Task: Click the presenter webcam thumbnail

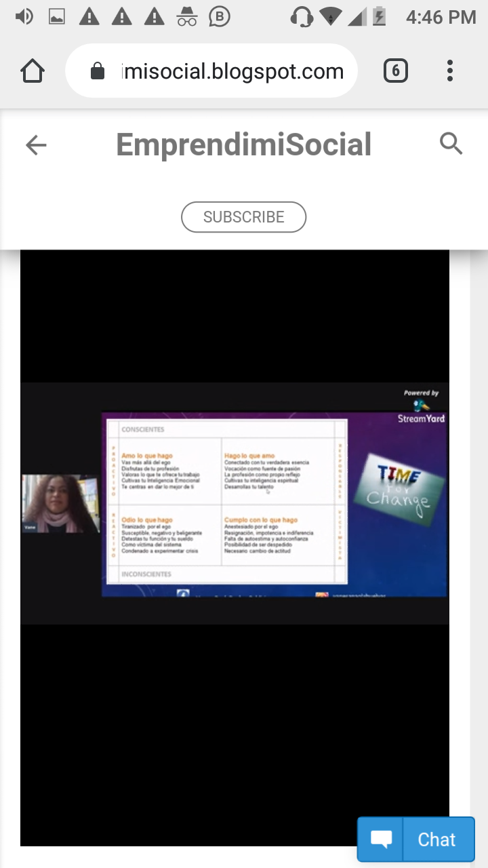Action: click(60, 503)
